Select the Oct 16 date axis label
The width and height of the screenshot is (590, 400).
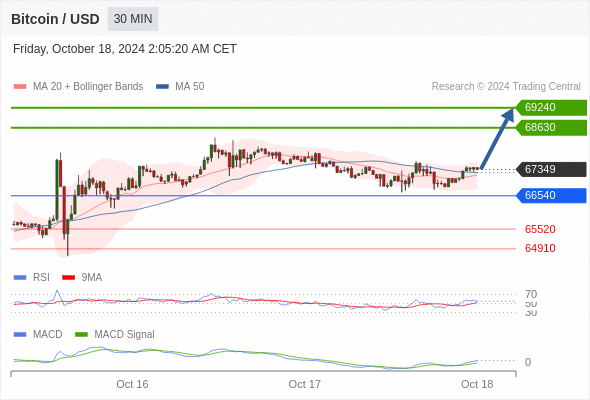(x=132, y=384)
